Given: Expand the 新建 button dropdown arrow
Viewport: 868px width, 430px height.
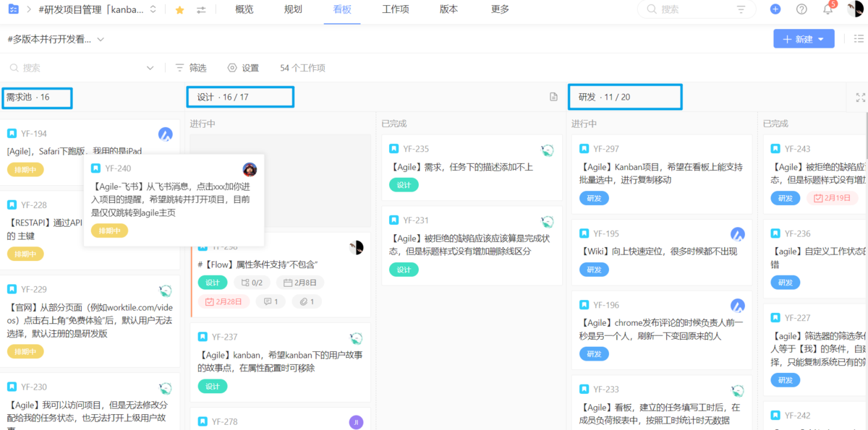Looking at the screenshot, I should (x=822, y=38).
